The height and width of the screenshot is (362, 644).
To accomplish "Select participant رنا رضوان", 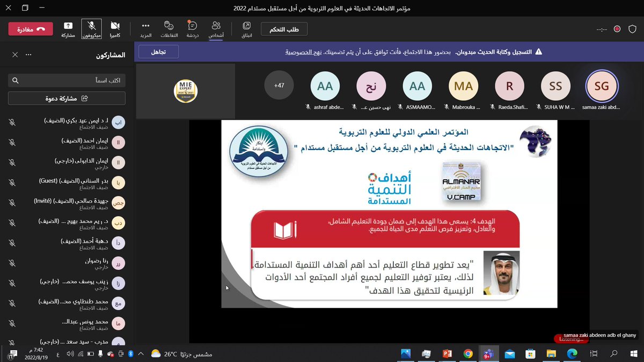I will pos(67,264).
